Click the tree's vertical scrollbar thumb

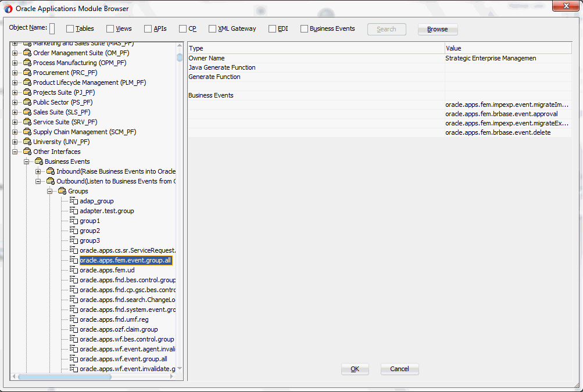click(180, 57)
